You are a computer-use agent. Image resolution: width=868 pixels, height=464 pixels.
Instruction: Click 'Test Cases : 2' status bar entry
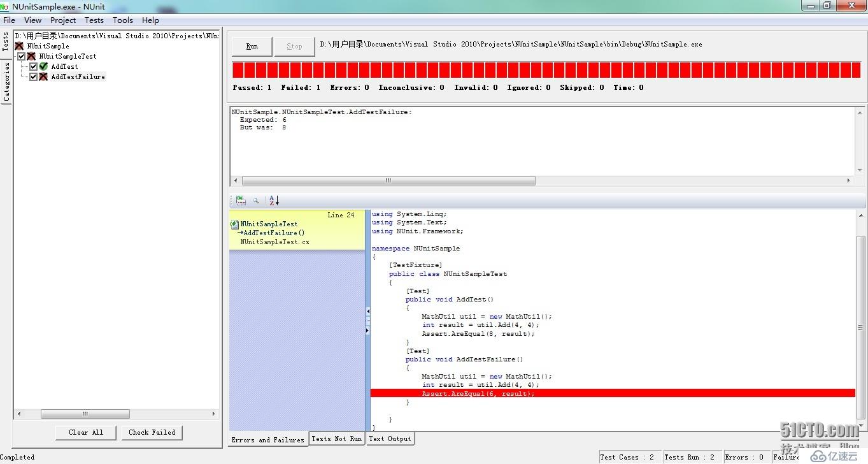point(627,457)
